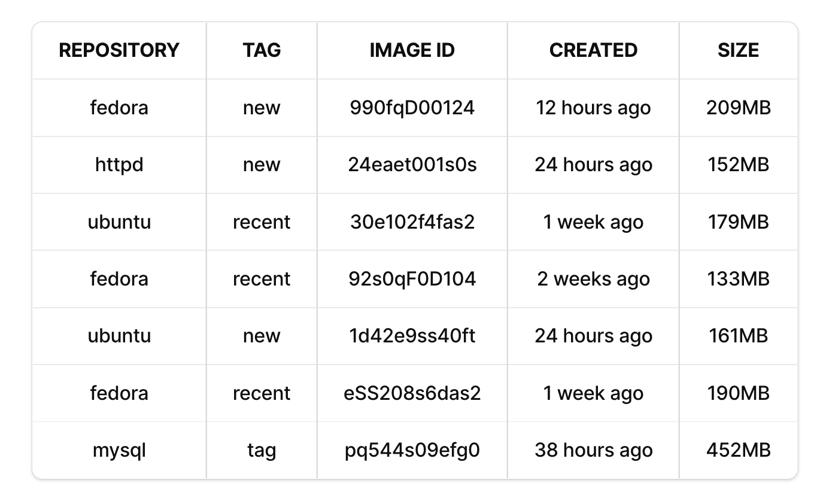Click the REPOSITORY column header
Image resolution: width=820 pixels, height=504 pixels.
pos(119,50)
